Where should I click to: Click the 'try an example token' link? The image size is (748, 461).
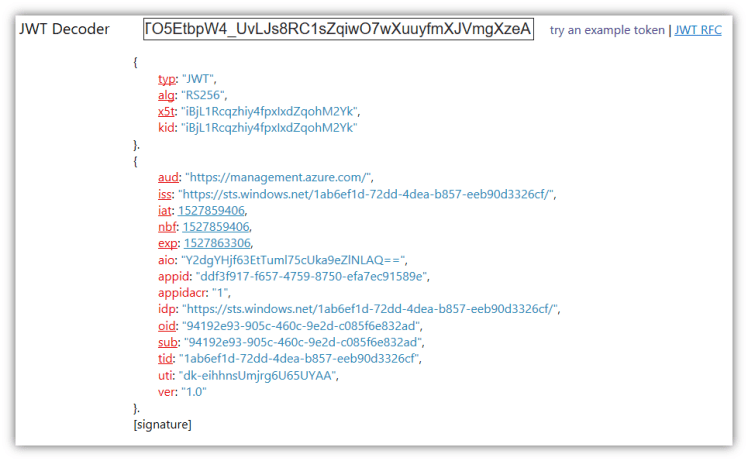tap(607, 30)
